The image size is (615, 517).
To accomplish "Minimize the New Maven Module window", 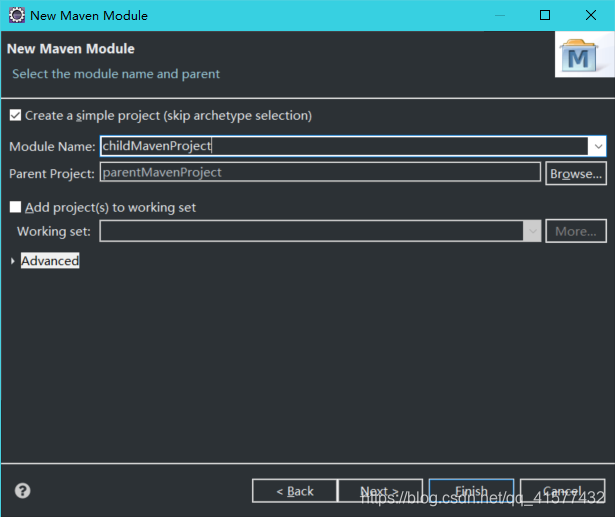I will coord(500,15).
